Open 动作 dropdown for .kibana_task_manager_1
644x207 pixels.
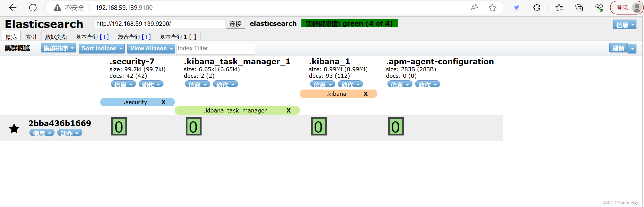(225, 84)
